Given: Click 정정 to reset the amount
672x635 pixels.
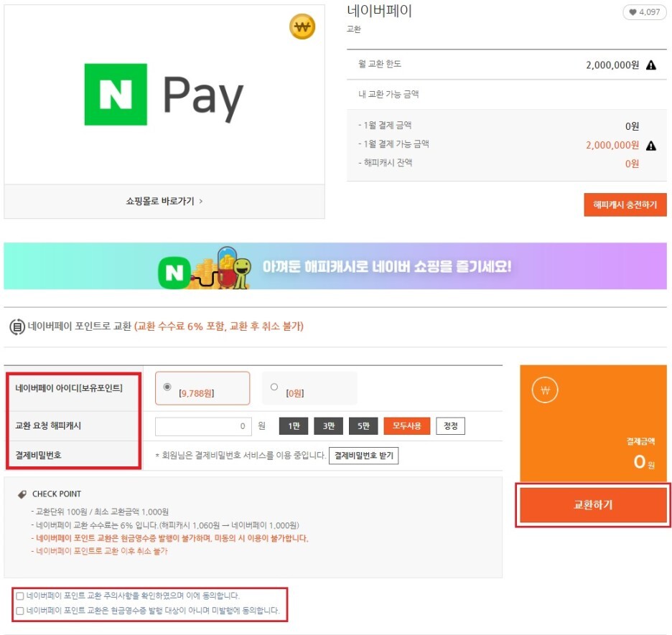Looking at the screenshot, I should (450, 426).
